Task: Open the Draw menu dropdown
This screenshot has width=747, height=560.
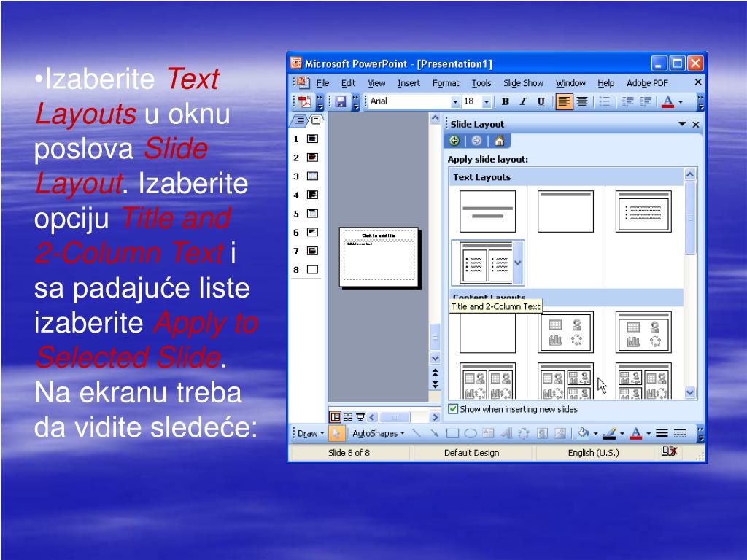Action: [311, 433]
